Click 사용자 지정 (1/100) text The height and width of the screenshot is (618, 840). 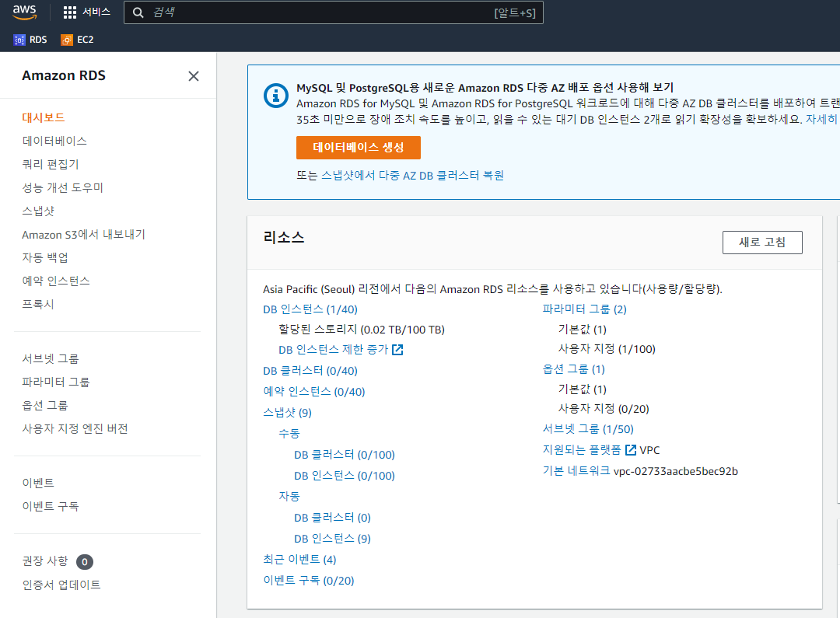pos(607,349)
